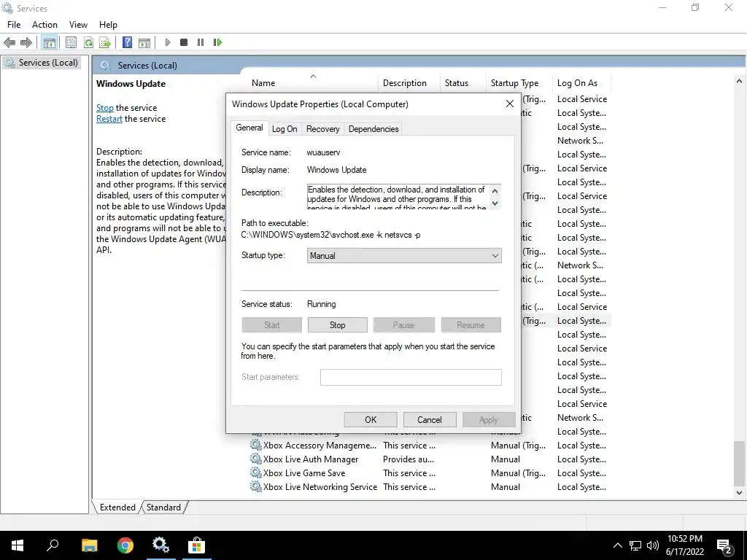This screenshot has width=747, height=560.
Task: Click the Services gear icon in title bar
Action: click(7, 8)
